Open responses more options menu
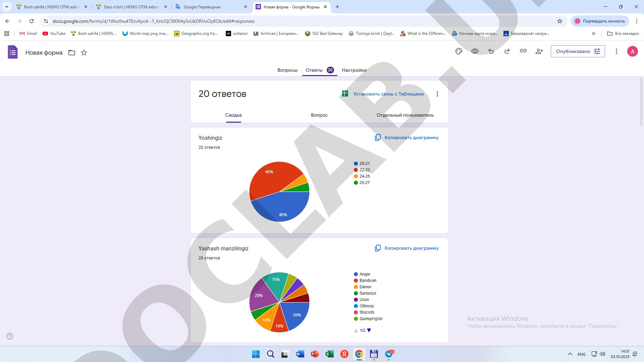 coord(437,94)
